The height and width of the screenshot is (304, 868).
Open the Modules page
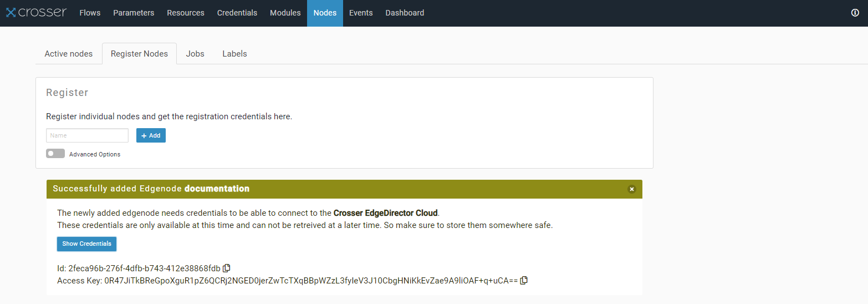pos(285,13)
